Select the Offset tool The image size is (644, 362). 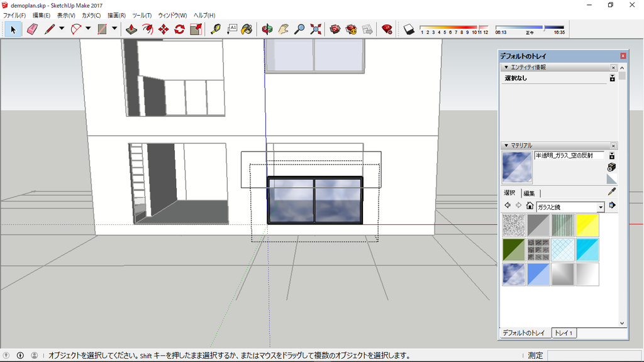tap(147, 29)
